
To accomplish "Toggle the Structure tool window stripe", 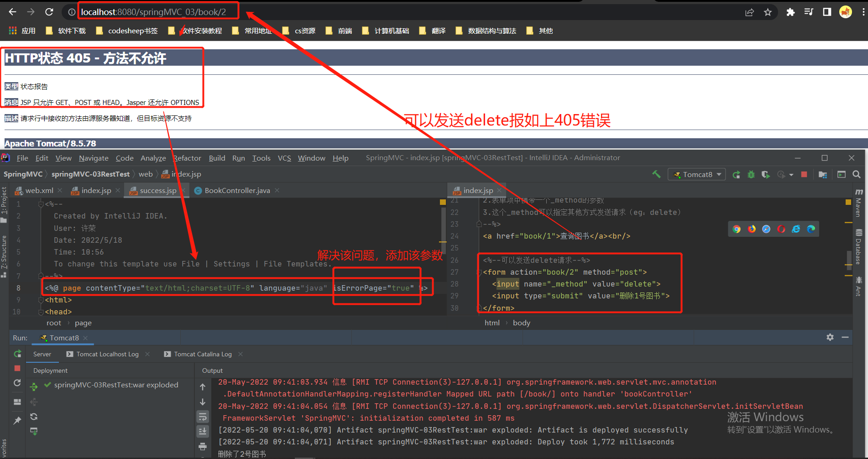I will tap(4, 256).
